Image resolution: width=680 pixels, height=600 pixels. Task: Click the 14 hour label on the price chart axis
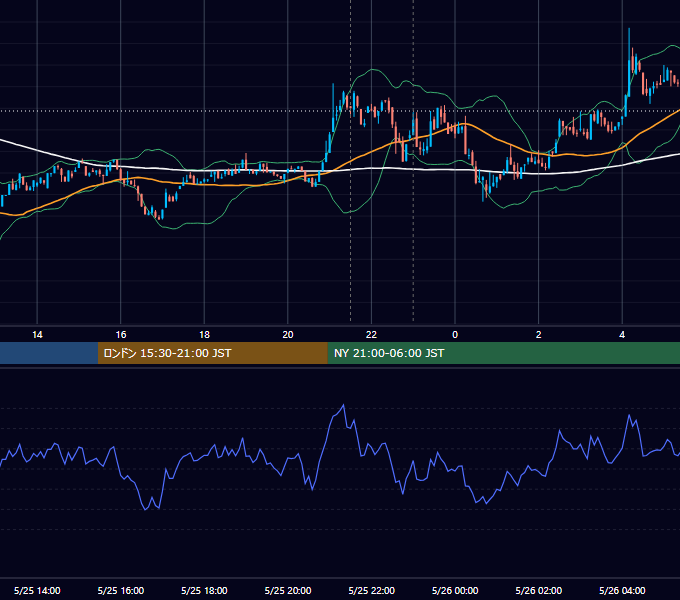37,335
